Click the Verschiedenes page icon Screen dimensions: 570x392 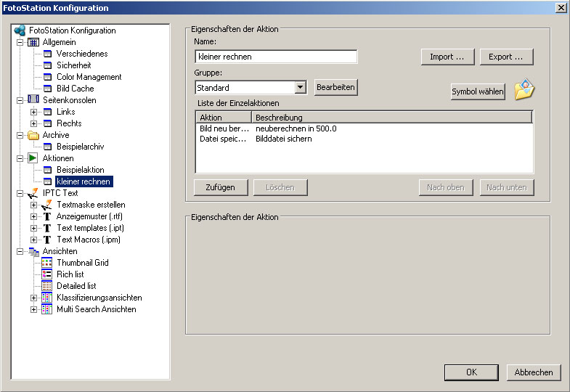point(47,54)
